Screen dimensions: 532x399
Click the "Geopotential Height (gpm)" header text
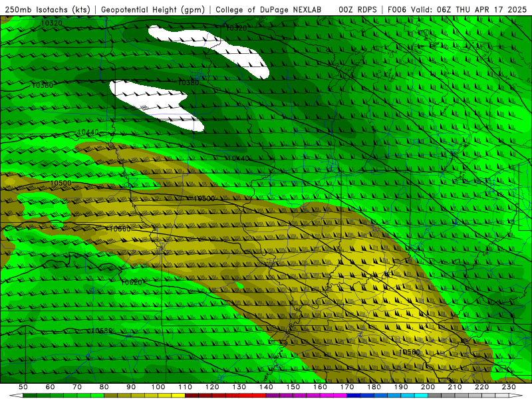[x=153, y=9]
